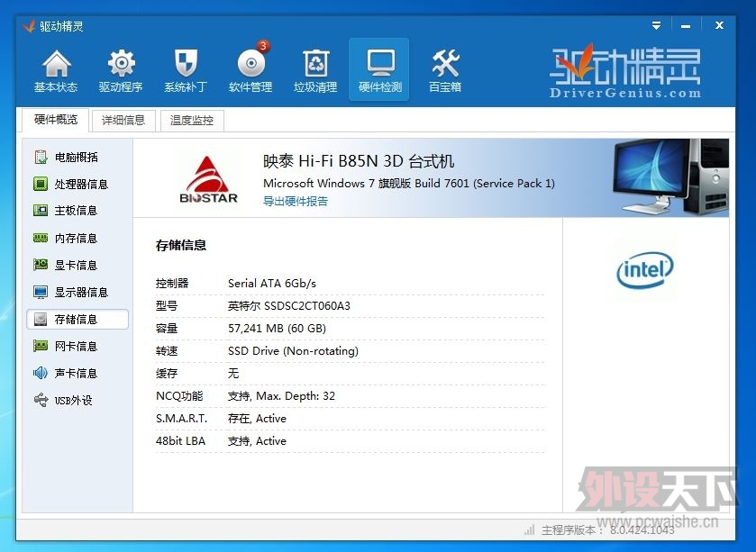The width and height of the screenshot is (756, 552).
Task: Click the Intel brand logo
Action: coord(644,269)
